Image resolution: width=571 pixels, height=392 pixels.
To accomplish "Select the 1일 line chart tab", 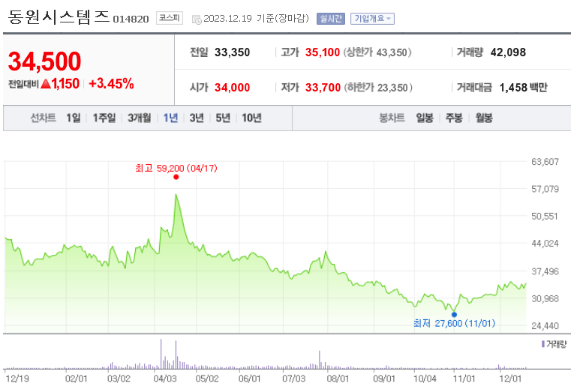I will 74,118.
